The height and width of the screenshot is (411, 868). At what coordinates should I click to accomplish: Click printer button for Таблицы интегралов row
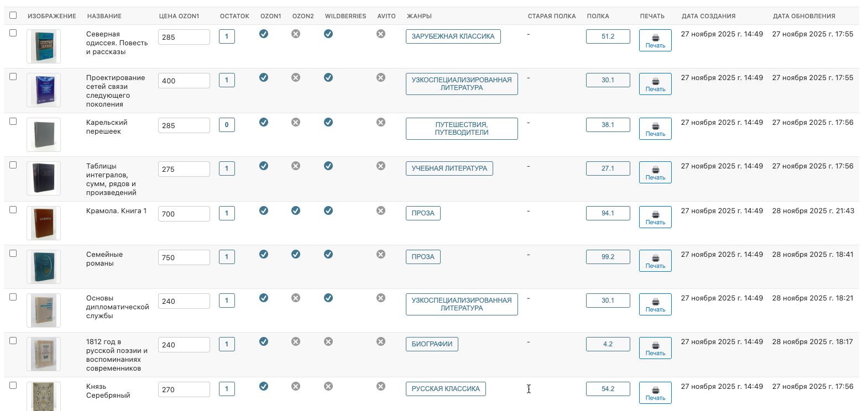[x=655, y=172]
